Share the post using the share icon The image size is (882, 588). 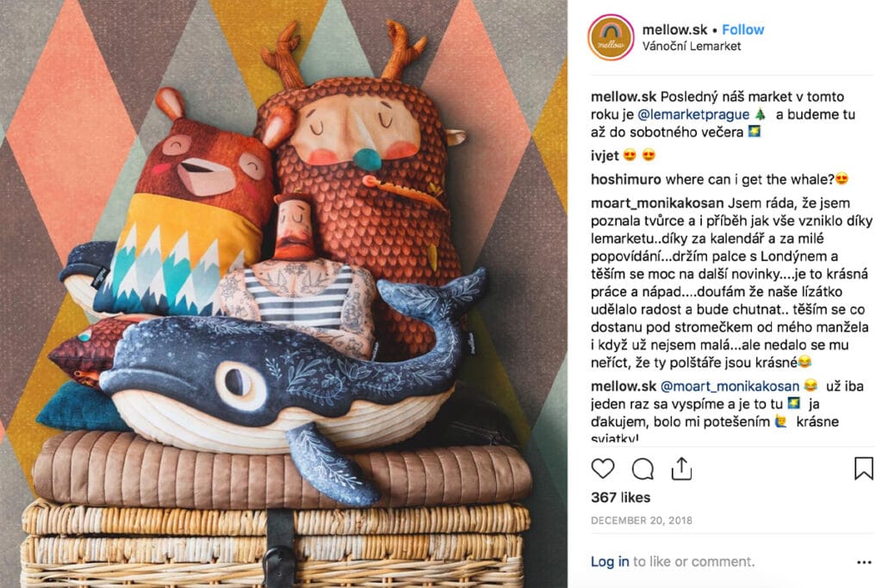(x=681, y=468)
